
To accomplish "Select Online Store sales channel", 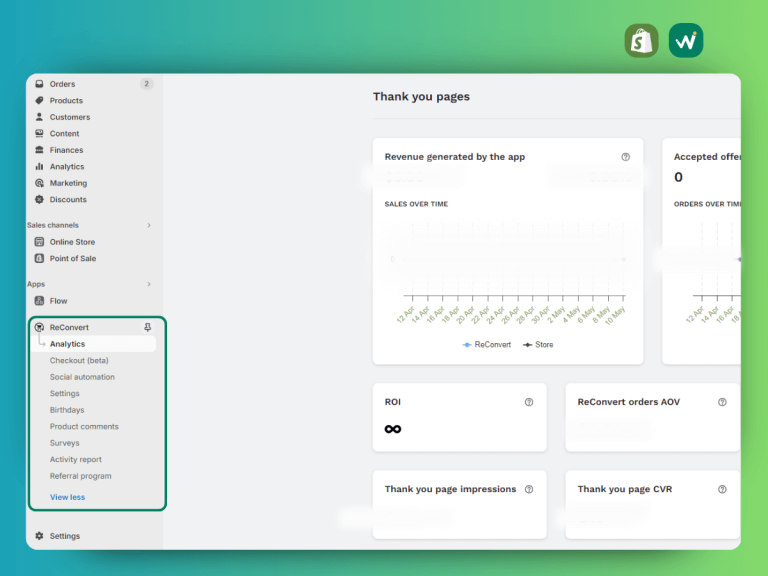I will tap(72, 242).
